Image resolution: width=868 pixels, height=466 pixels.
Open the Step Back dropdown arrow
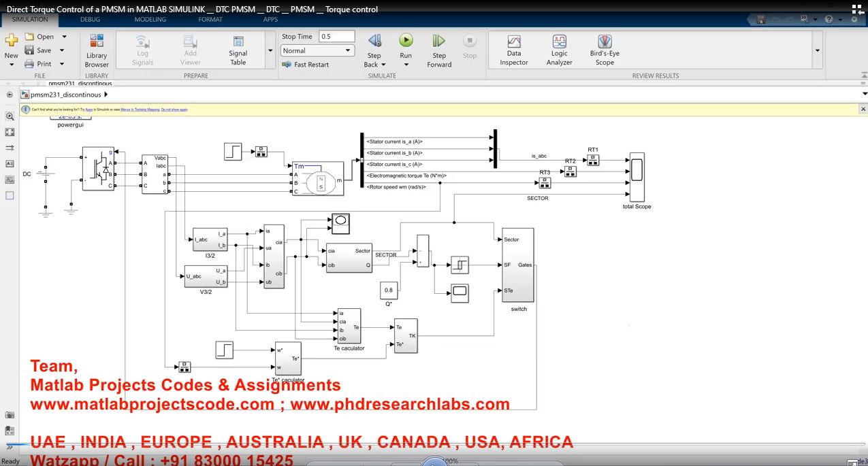click(x=384, y=65)
